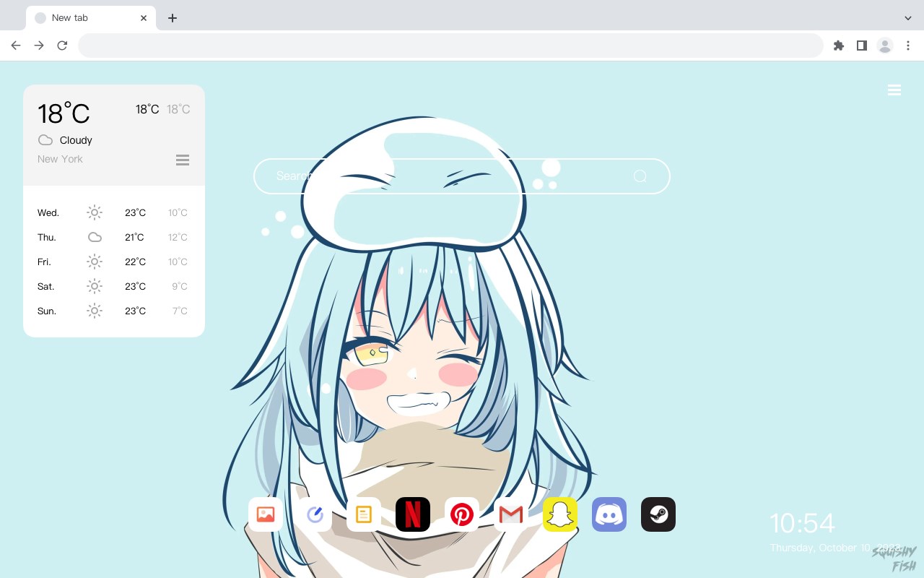The image size is (924, 578).
Task: Open the browser profile avatar
Action: (x=885, y=46)
